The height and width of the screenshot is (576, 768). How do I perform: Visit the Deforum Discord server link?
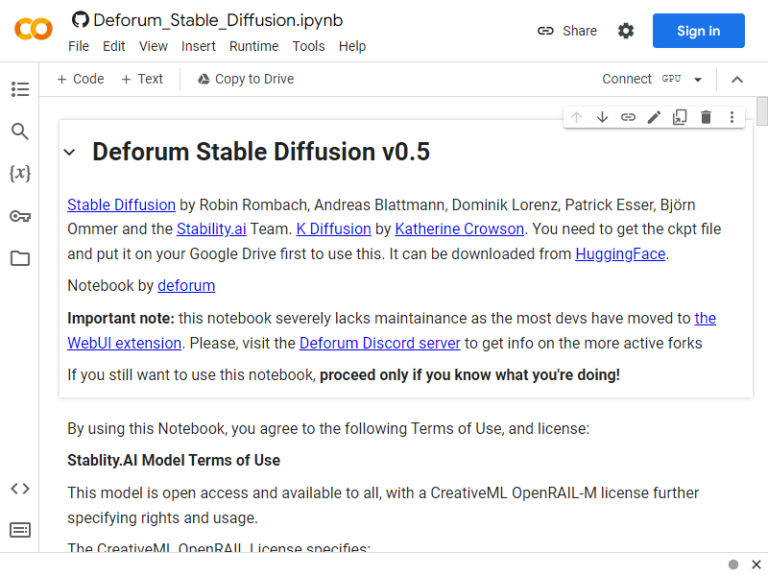pyautogui.click(x=380, y=343)
